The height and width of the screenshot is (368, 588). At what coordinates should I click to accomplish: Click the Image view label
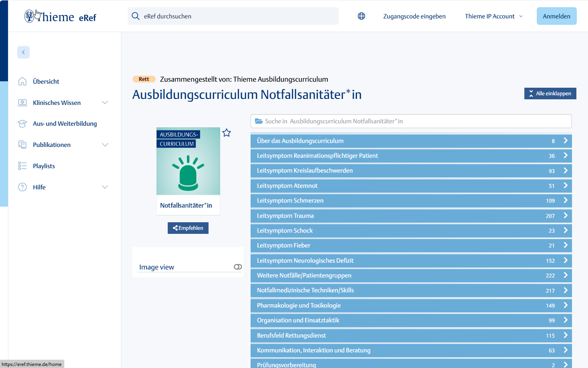157,267
